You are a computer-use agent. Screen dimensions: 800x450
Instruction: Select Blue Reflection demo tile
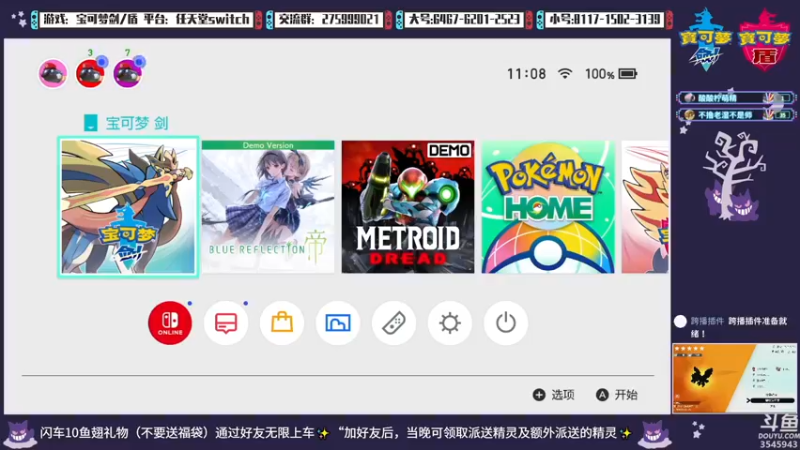point(268,207)
